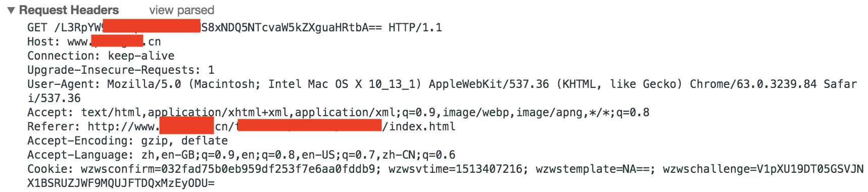The height and width of the screenshot is (192, 868).
Task: Click the Connection: keep-alive line
Action: 101,56
